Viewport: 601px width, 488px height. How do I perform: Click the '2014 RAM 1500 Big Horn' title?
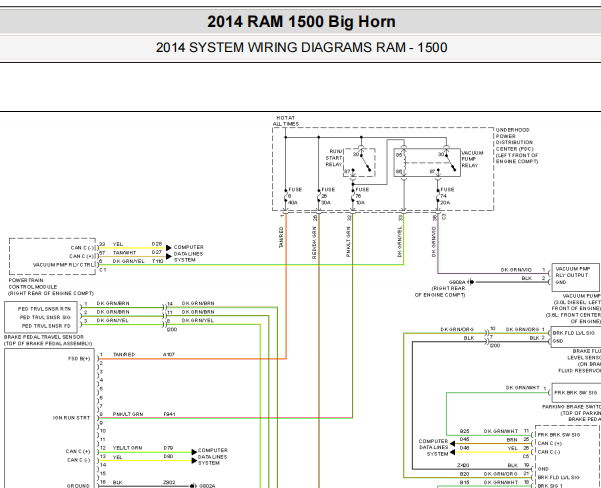pyautogui.click(x=301, y=21)
